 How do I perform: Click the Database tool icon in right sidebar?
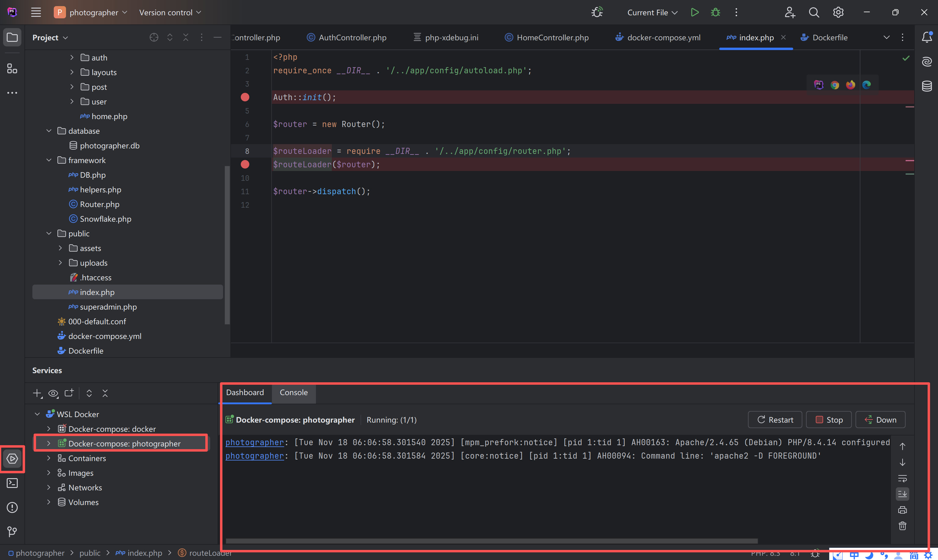(927, 86)
